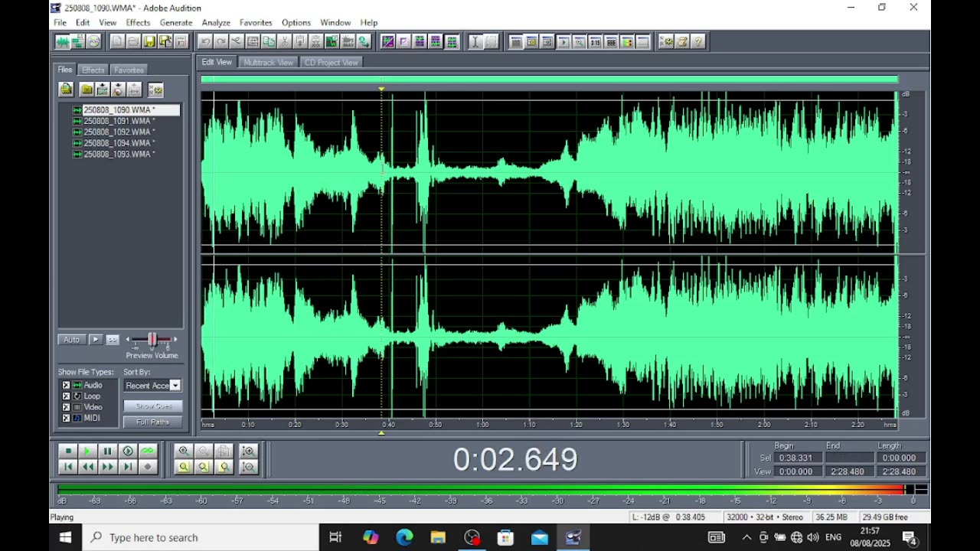
Task: Select file 250808_1092.WMA in list
Action: pos(119,132)
